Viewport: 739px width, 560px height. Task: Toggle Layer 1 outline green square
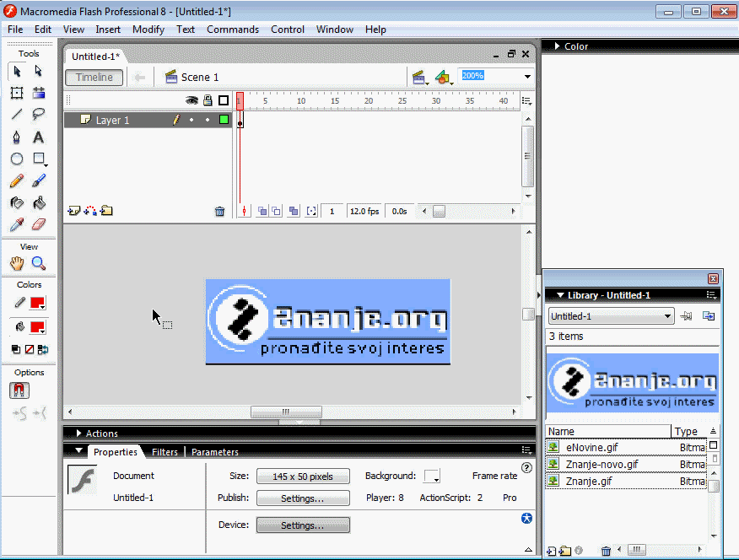point(224,120)
